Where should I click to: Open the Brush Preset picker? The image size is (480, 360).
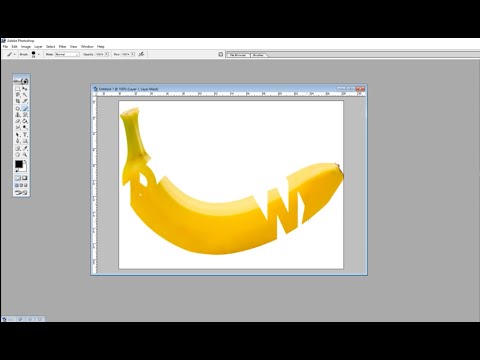(35, 54)
